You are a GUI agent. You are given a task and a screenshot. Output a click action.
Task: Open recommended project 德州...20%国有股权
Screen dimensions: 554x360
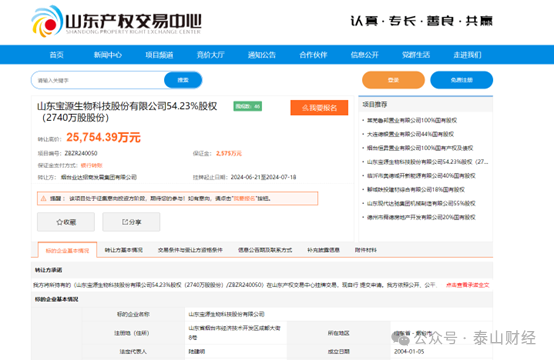tap(421, 217)
